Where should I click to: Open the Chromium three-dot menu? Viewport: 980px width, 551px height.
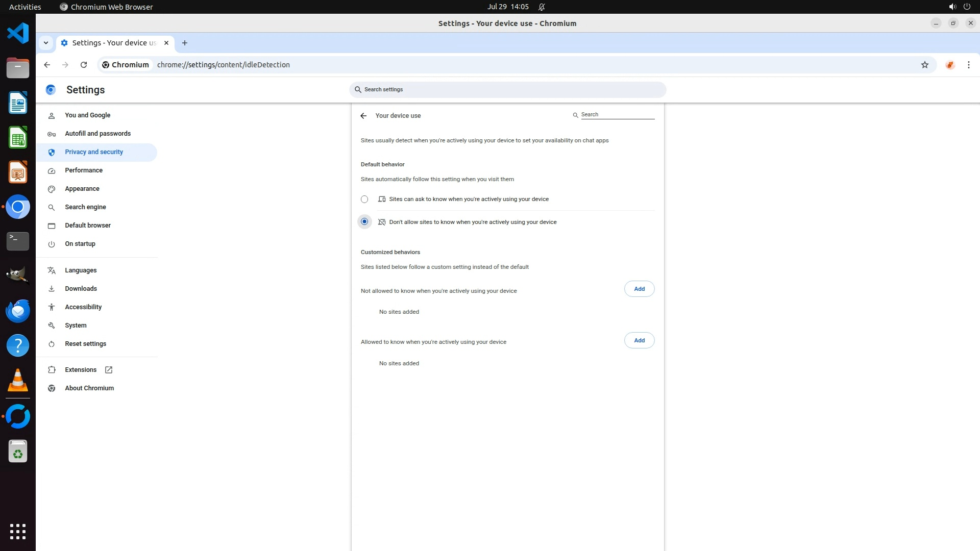(968, 65)
